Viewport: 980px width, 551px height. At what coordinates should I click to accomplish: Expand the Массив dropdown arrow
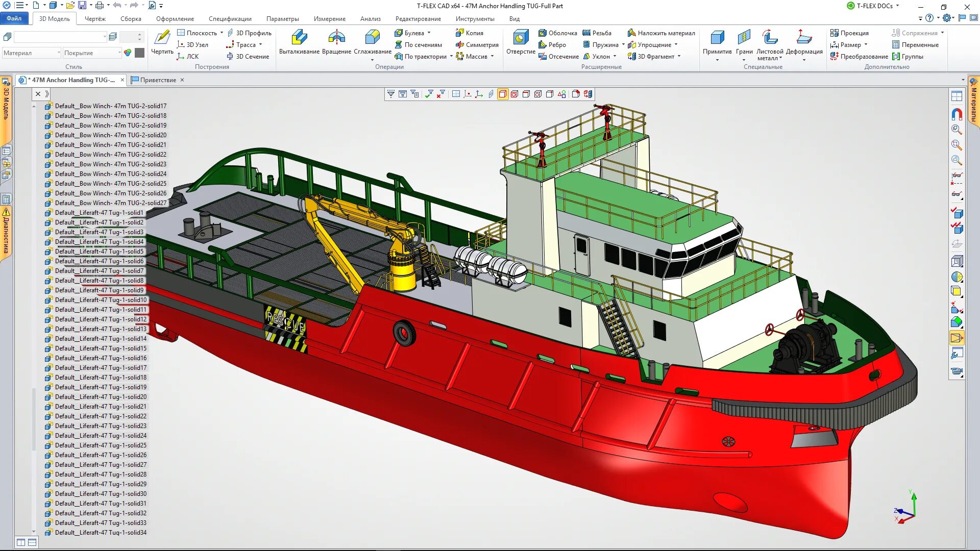[x=493, y=57]
